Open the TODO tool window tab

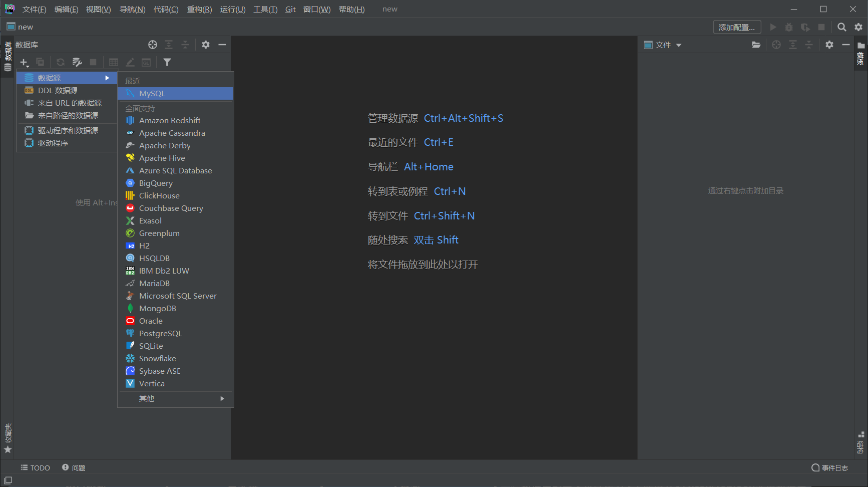[36, 467]
